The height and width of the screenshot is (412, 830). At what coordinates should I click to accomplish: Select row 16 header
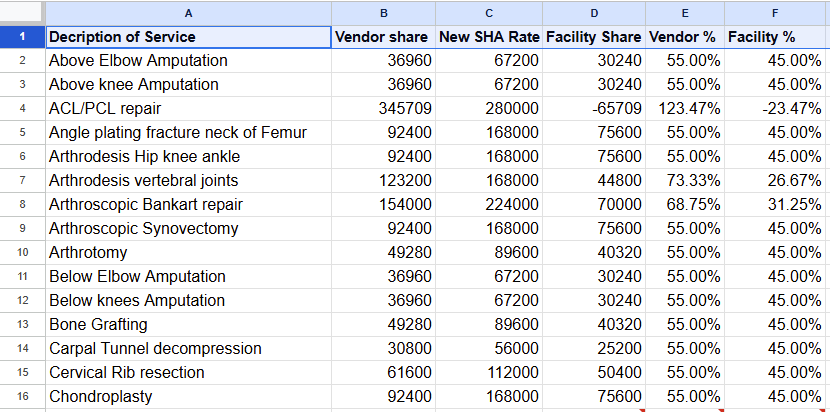click(22, 396)
